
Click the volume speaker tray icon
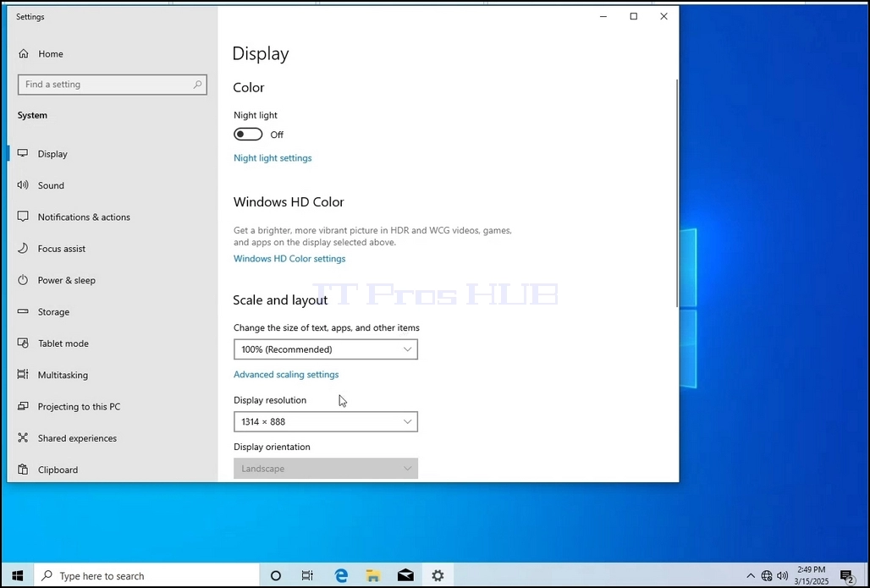tap(783, 576)
